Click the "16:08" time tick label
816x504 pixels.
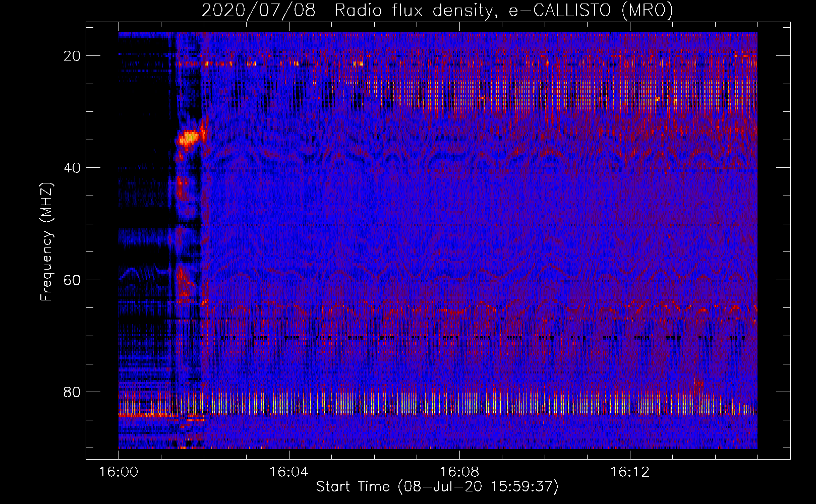[x=459, y=472]
